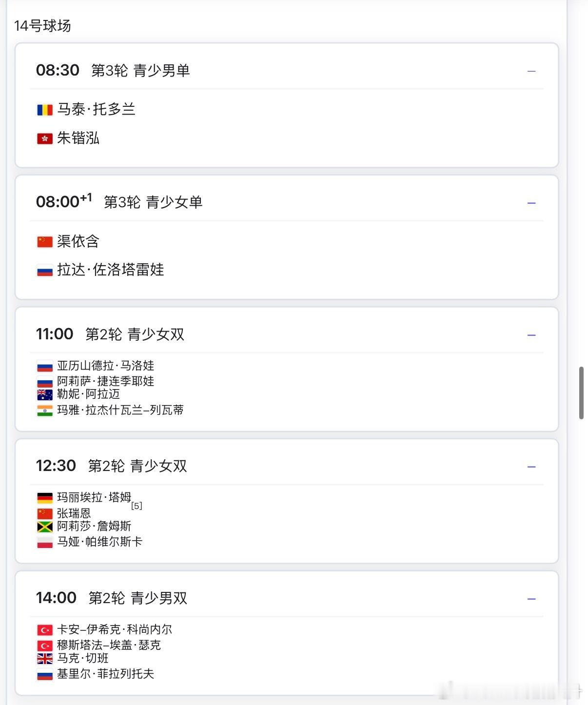Click the vertical scrollbar thumb

581,393
